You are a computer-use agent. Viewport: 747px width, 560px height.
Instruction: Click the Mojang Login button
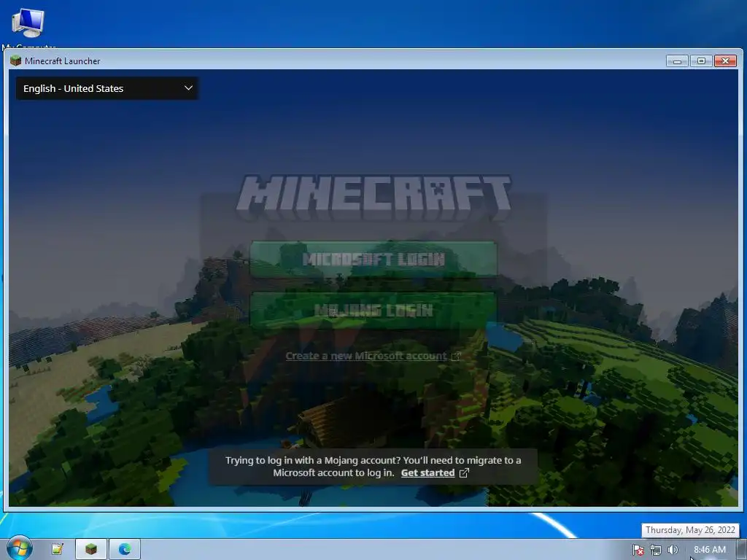tap(373, 311)
